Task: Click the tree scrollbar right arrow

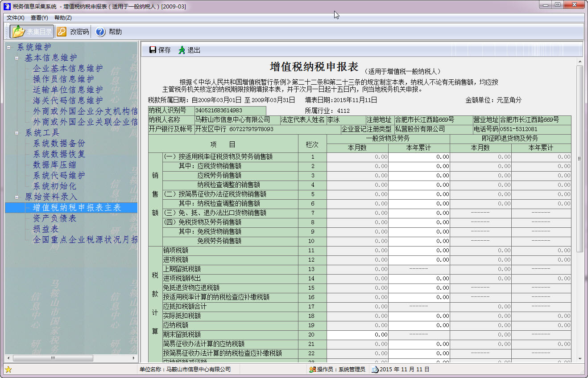Action: 133,358
